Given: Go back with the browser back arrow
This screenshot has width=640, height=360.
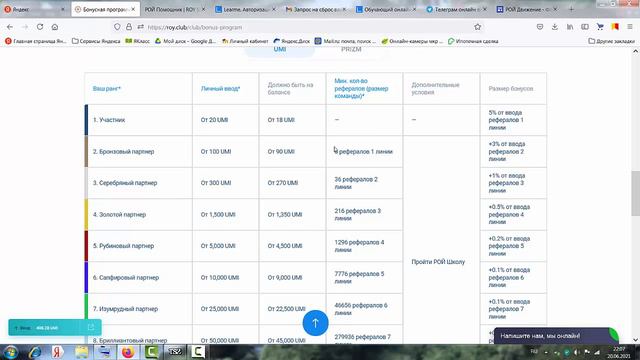Looking at the screenshot, I should (x=10, y=27).
